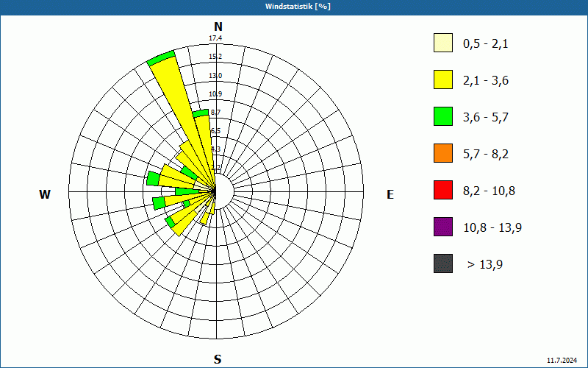Click legend text '> 13,9'
This screenshot has width=588, height=368.
click(485, 265)
